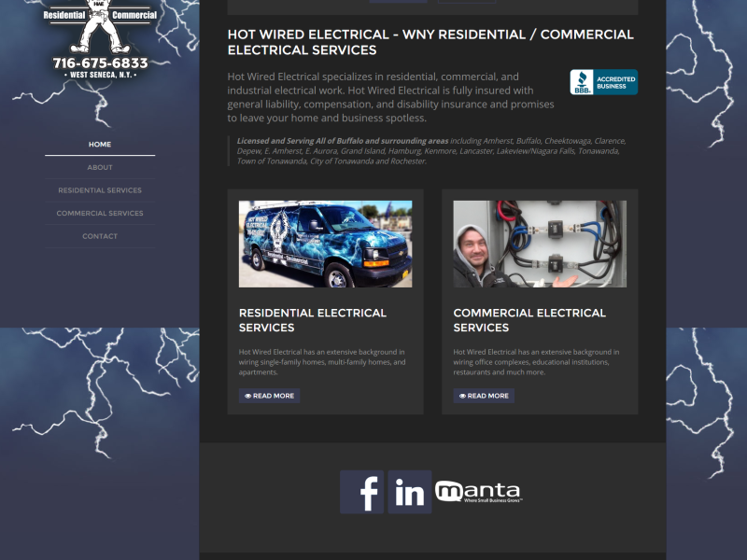Click the 716-675-6833 phone number
This screenshot has width=747, height=560.
[x=100, y=63]
